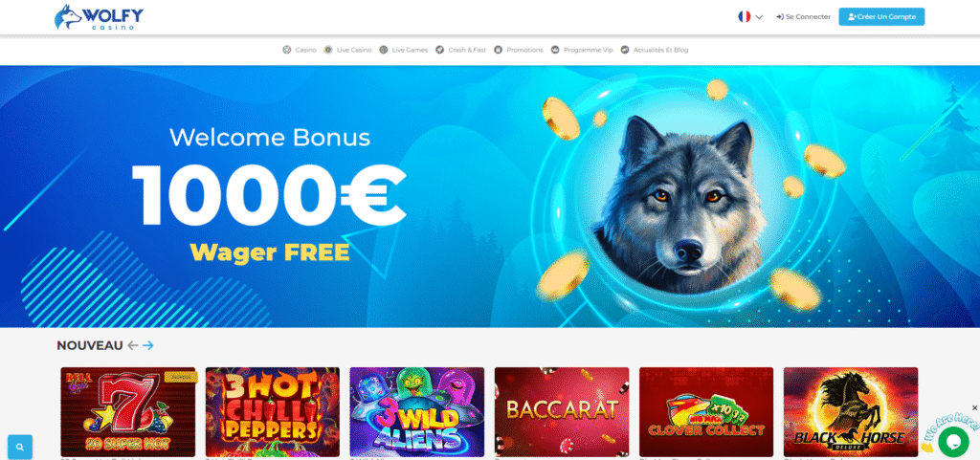980x460 pixels.
Task: Click the Live Games icon in navigation
Action: click(x=383, y=50)
